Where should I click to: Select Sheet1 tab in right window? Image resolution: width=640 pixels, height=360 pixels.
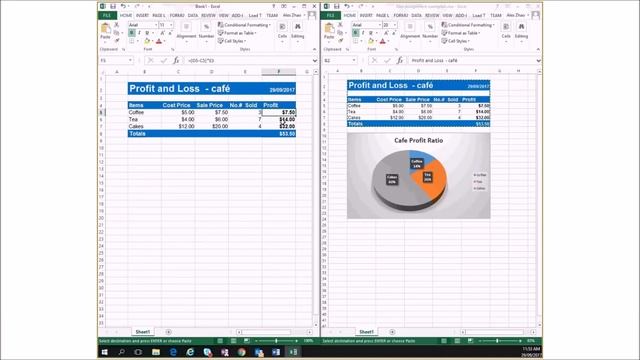(366, 332)
